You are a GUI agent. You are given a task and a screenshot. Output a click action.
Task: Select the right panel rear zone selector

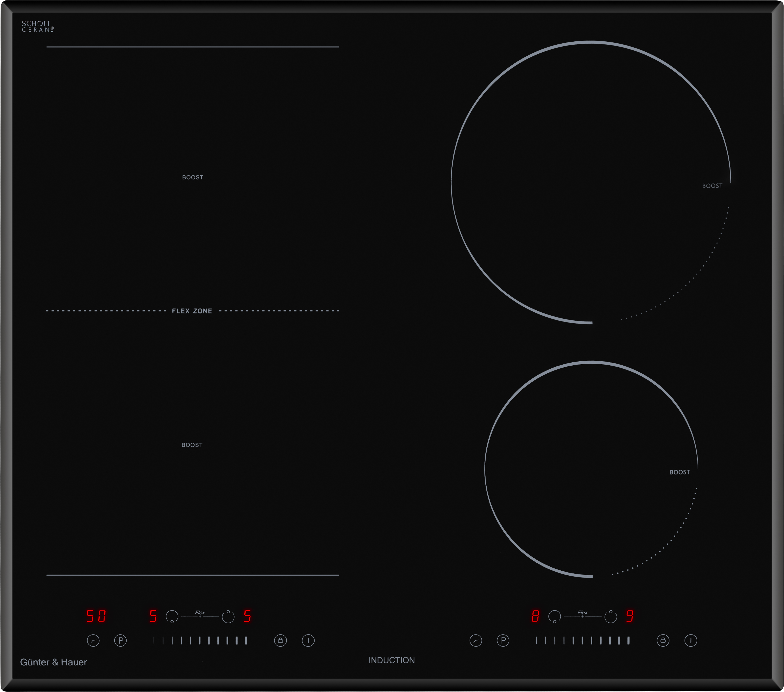(x=611, y=617)
